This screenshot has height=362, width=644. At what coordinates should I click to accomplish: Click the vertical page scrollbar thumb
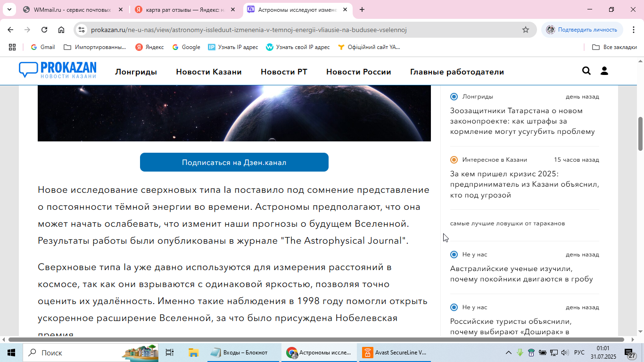[640, 133]
